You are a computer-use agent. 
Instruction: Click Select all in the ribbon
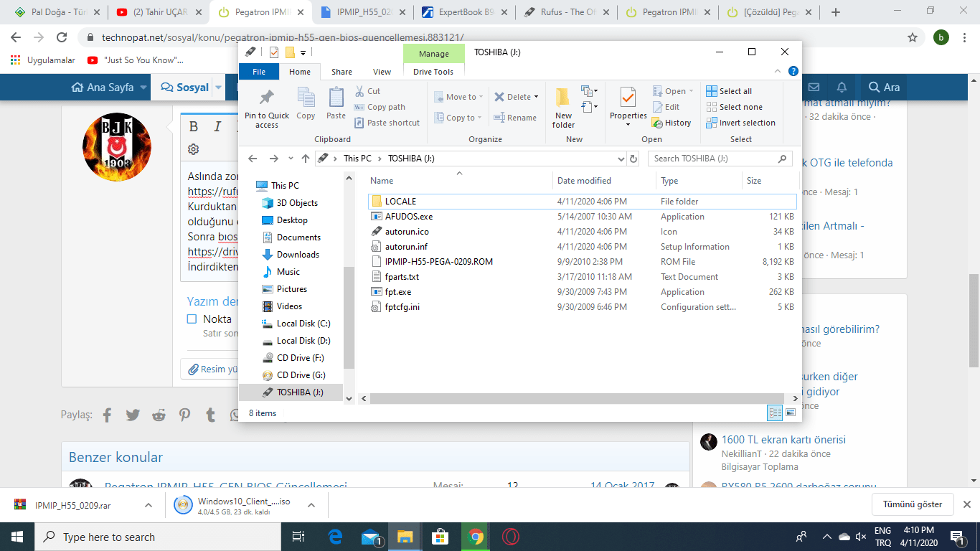(x=729, y=91)
